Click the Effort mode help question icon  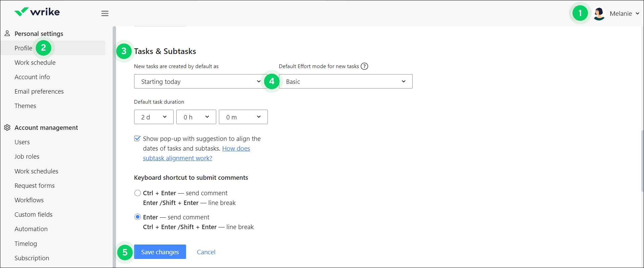(x=364, y=66)
